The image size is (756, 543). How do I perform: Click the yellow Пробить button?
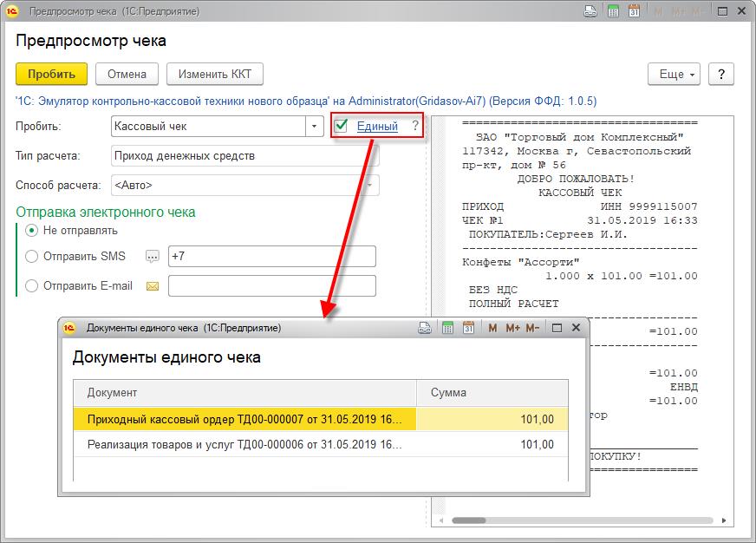point(52,75)
